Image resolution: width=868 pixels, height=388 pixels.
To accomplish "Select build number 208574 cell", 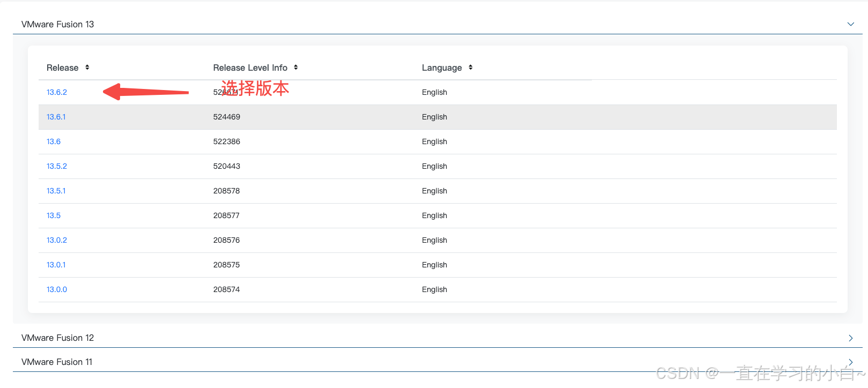I will point(227,289).
